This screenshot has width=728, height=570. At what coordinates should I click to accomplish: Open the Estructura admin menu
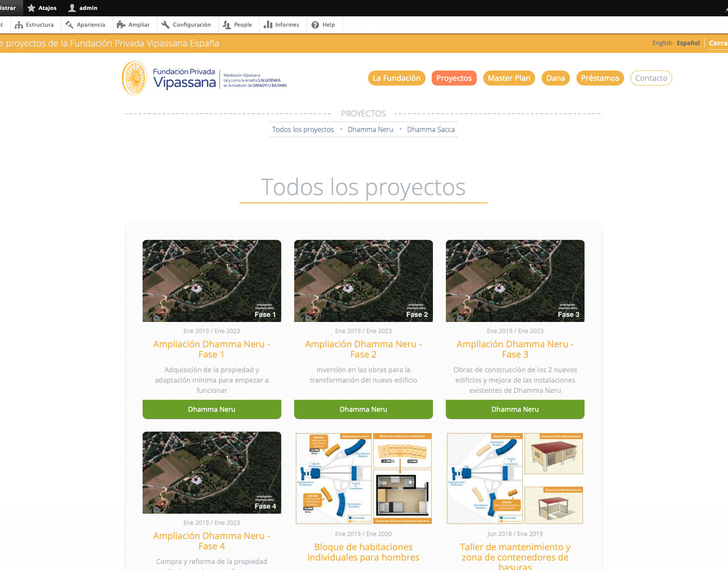[x=35, y=25]
